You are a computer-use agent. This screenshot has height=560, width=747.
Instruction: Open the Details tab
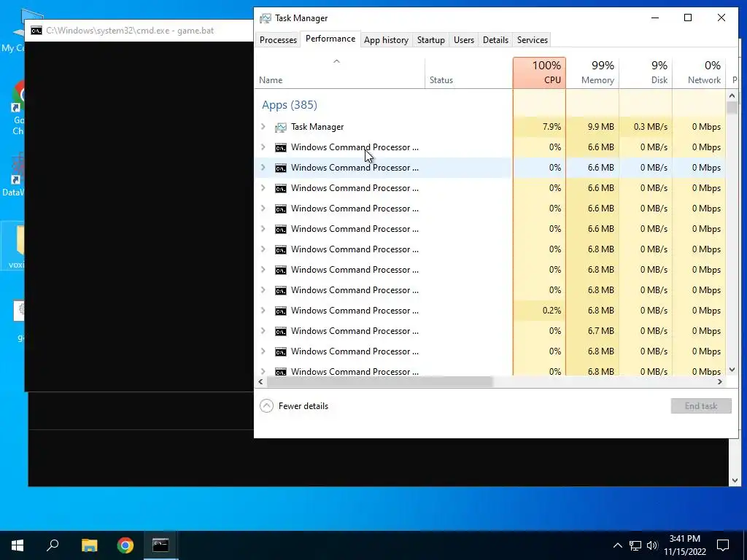click(495, 40)
